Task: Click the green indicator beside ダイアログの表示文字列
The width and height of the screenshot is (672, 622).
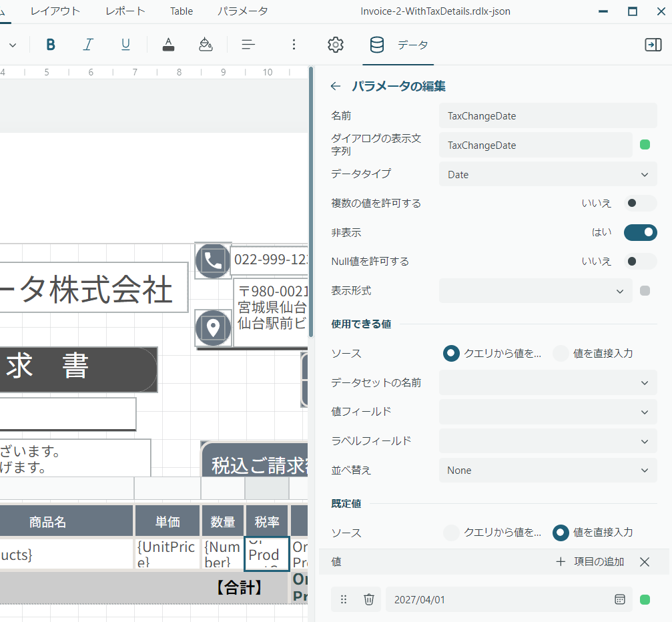Action: coord(645,145)
